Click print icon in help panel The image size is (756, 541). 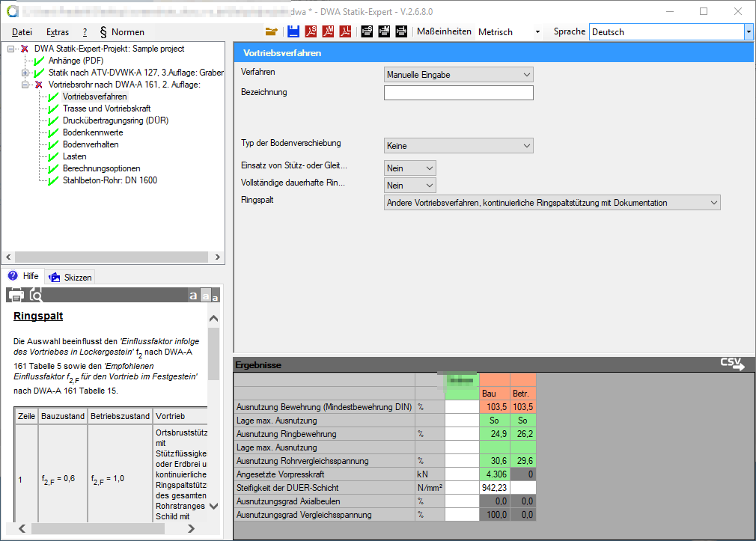tap(16, 295)
